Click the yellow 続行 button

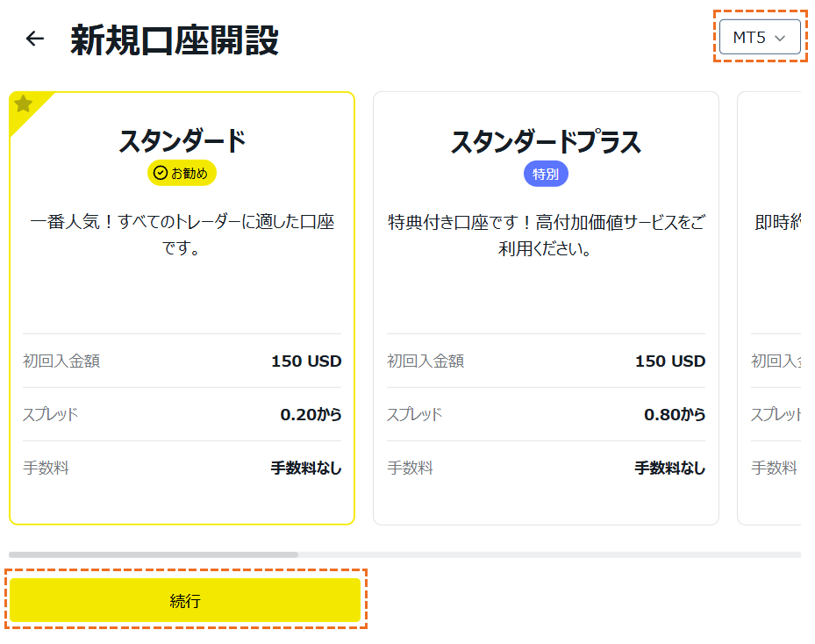point(185,600)
